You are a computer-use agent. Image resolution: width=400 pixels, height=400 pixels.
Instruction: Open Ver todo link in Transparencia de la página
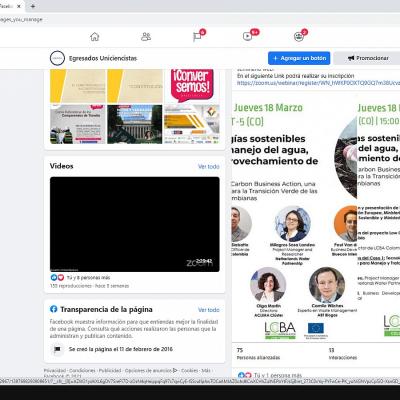point(209,310)
